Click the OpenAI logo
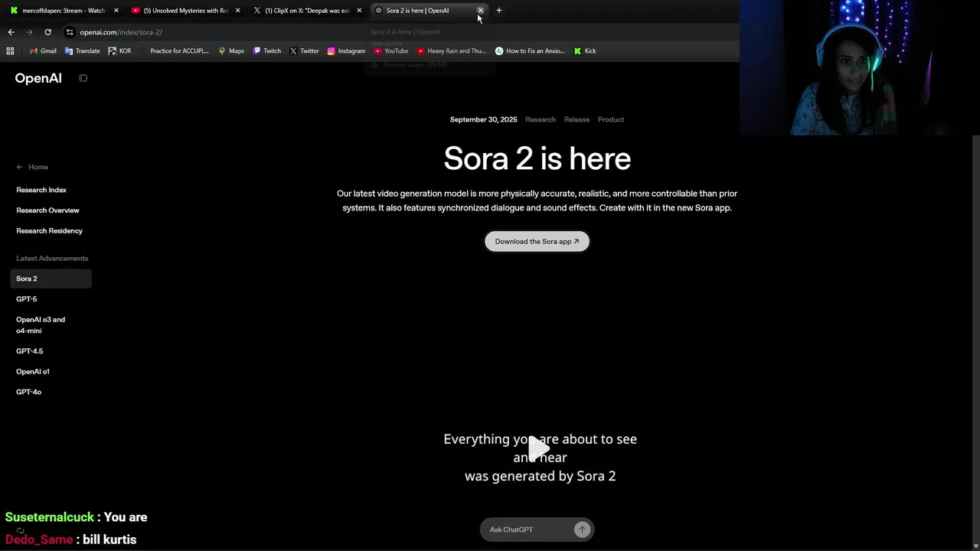The height and width of the screenshot is (551, 980). click(x=38, y=78)
